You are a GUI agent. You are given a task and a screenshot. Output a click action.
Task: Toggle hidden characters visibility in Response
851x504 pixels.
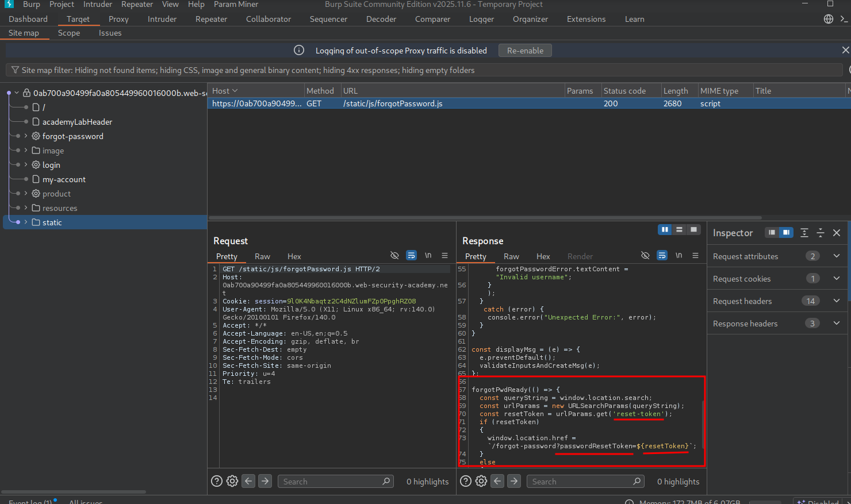645,255
